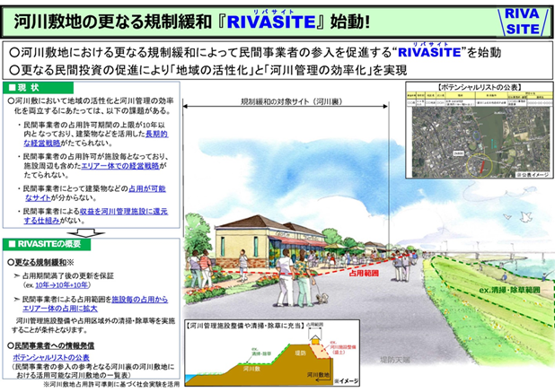Open the aerial map thumbnail
555x392 pixels.
pyautogui.click(x=480, y=142)
